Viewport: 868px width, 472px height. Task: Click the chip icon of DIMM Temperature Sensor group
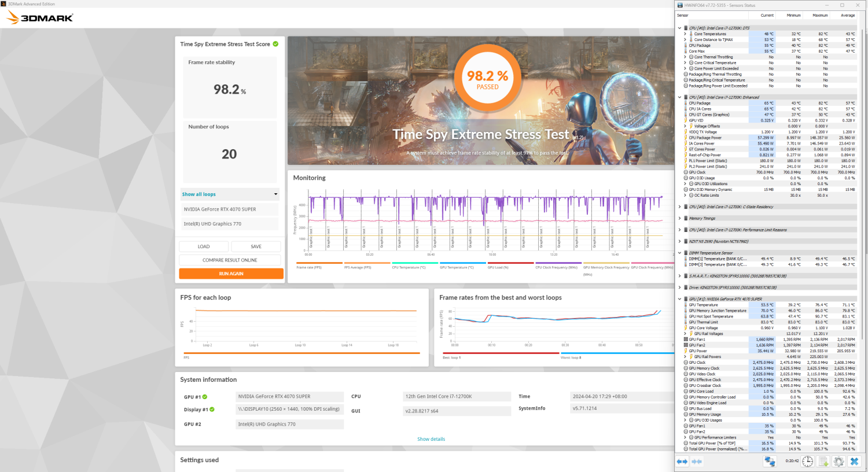(686, 253)
